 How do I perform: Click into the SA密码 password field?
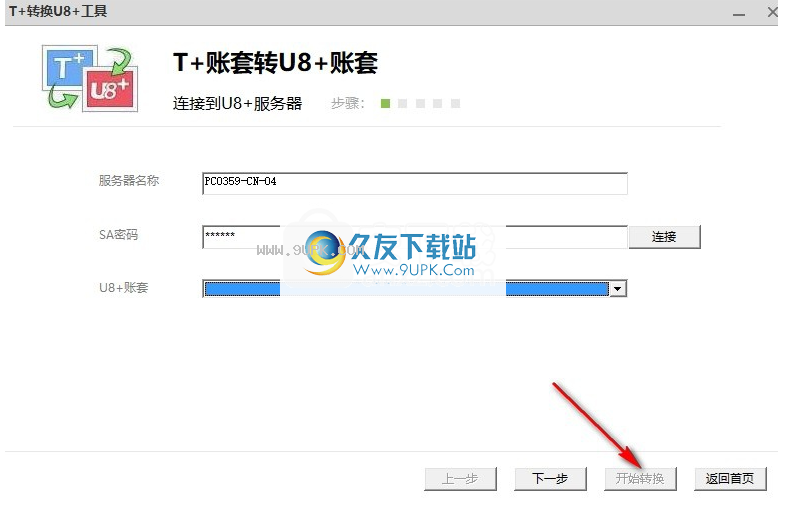pyautogui.click(x=415, y=237)
